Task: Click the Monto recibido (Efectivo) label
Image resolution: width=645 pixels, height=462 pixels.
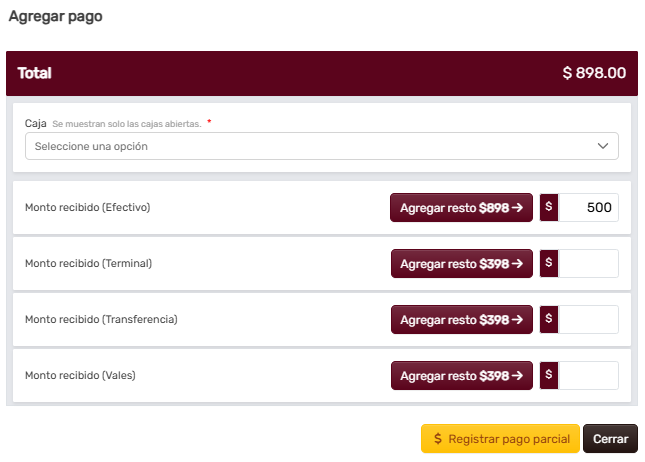Action: (x=87, y=208)
